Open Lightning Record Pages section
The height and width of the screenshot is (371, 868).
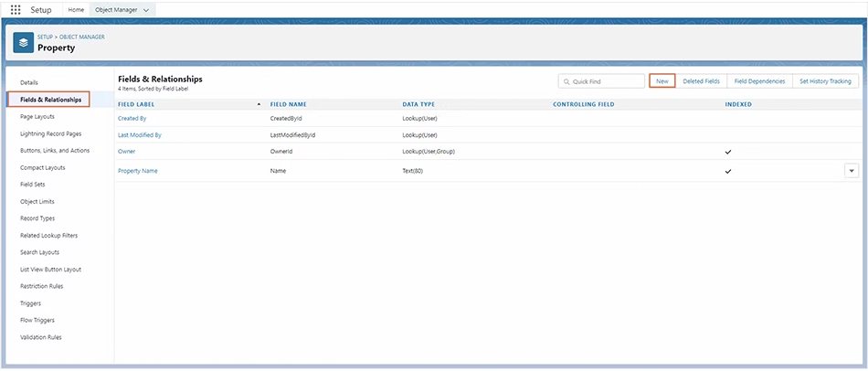[50, 134]
